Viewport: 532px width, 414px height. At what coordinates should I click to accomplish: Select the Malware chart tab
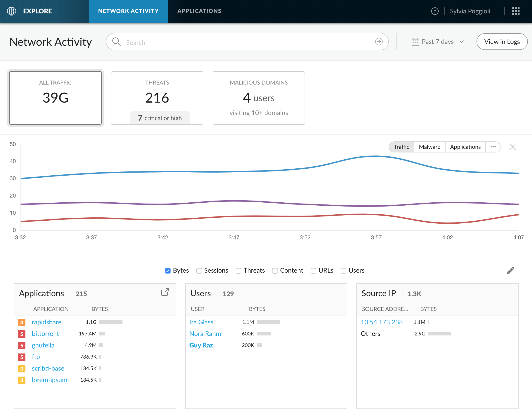tap(429, 147)
